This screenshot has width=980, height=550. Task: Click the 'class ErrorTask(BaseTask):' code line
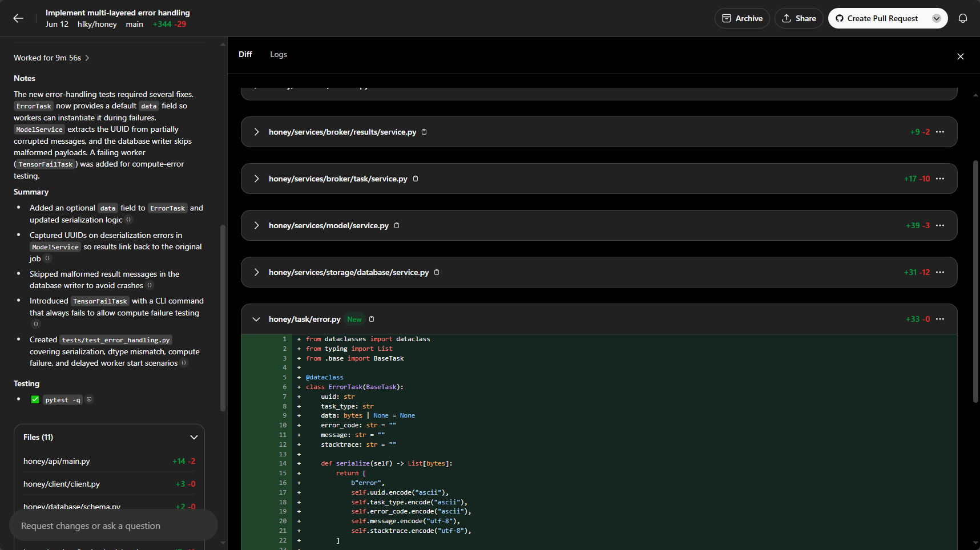pos(354,387)
